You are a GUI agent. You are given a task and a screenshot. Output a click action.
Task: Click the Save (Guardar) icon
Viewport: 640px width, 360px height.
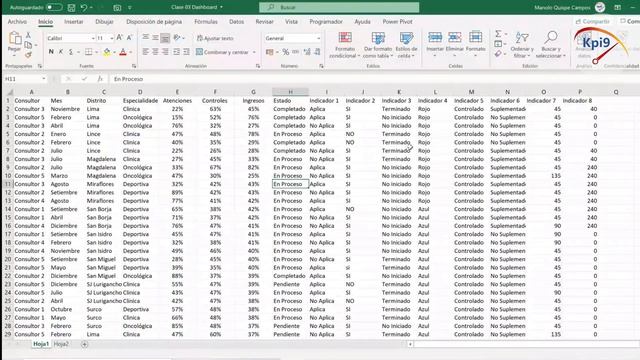pos(71,7)
